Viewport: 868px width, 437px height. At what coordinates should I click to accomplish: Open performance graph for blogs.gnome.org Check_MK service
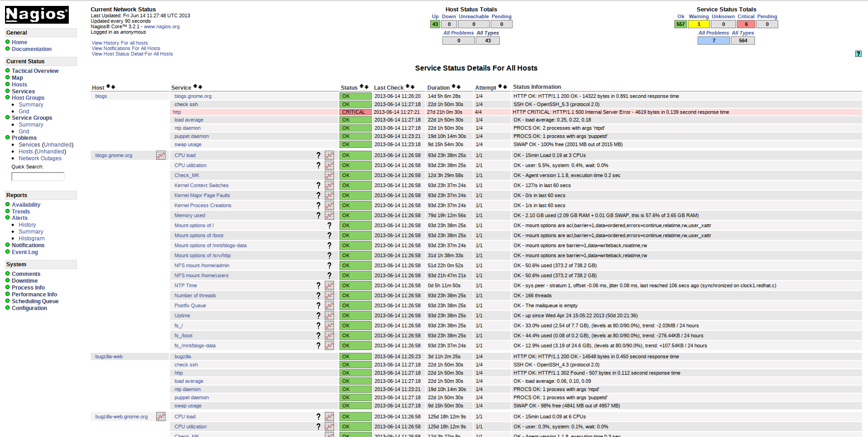click(x=329, y=175)
